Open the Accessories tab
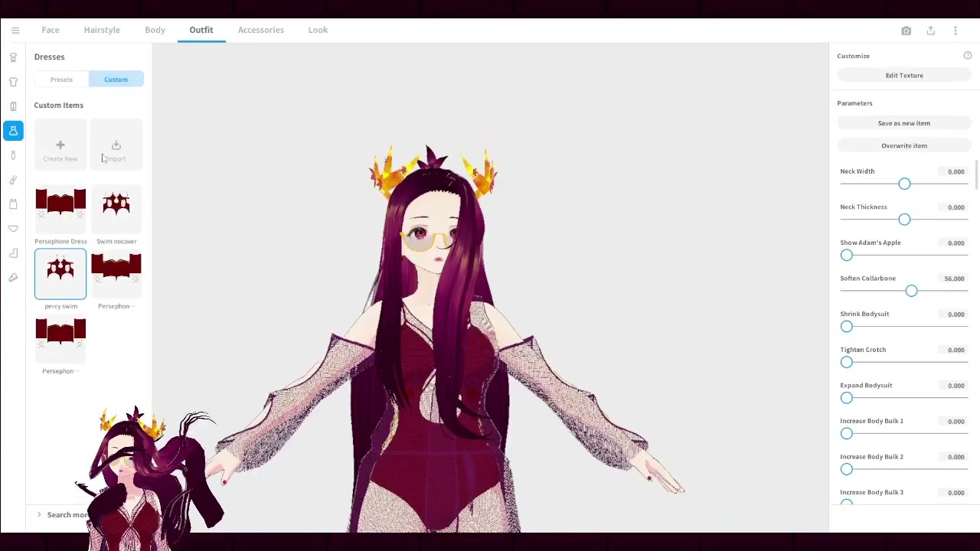Viewport: 980px width, 551px height. click(x=260, y=30)
